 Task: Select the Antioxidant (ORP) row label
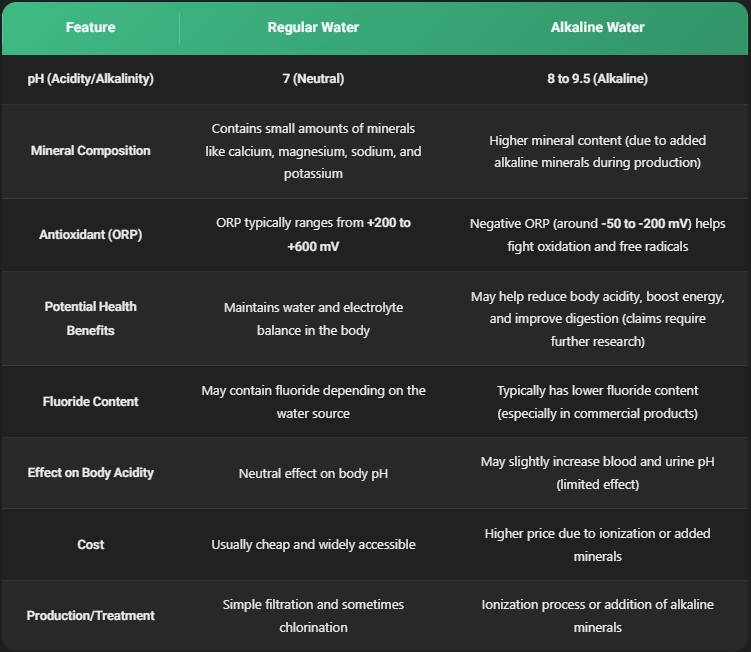(91, 234)
